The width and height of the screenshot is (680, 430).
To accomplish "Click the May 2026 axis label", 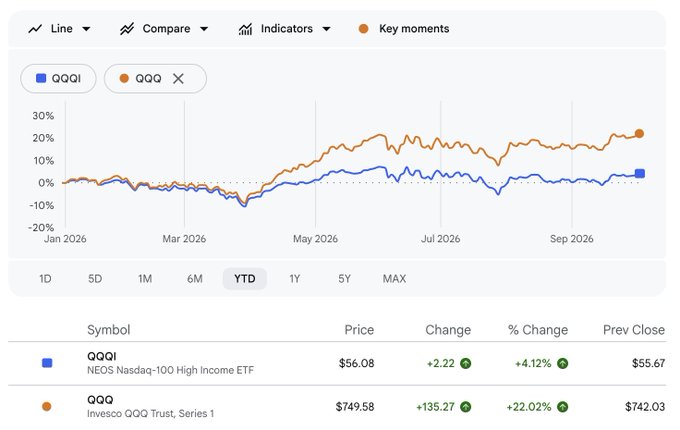I will pos(315,239).
